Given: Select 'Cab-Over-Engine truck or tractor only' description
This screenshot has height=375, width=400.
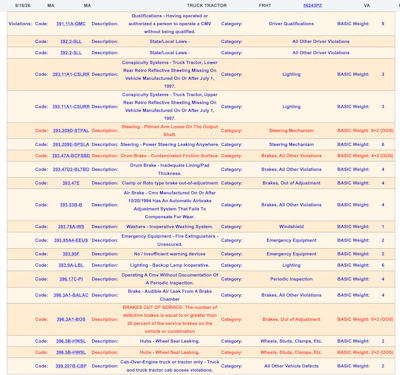Looking at the screenshot, I should 170,366.
